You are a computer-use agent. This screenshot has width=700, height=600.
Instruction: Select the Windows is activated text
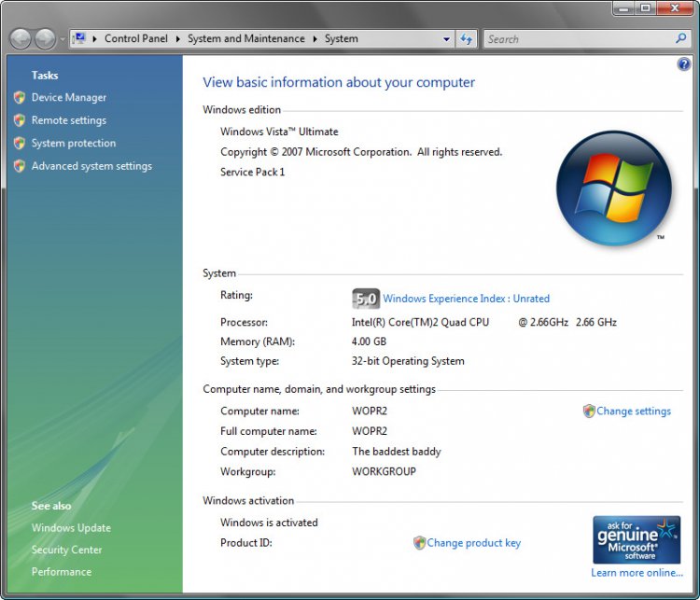pos(269,523)
